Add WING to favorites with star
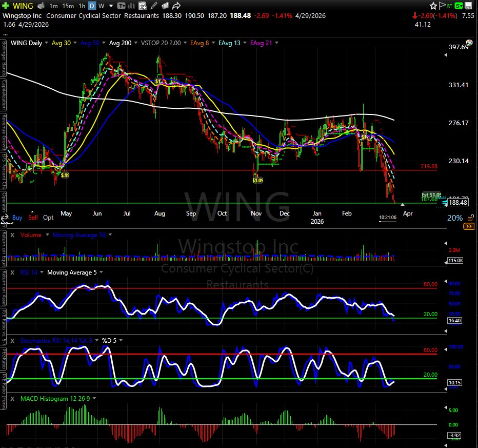The height and width of the screenshot is (448, 478). pyautogui.click(x=433, y=6)
